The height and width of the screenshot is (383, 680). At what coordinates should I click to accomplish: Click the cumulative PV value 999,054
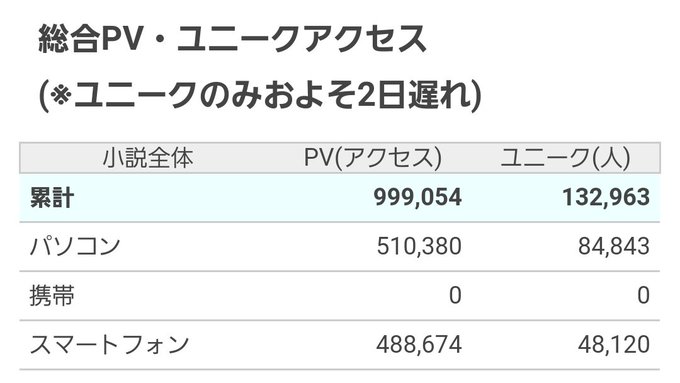click(418, 198)
